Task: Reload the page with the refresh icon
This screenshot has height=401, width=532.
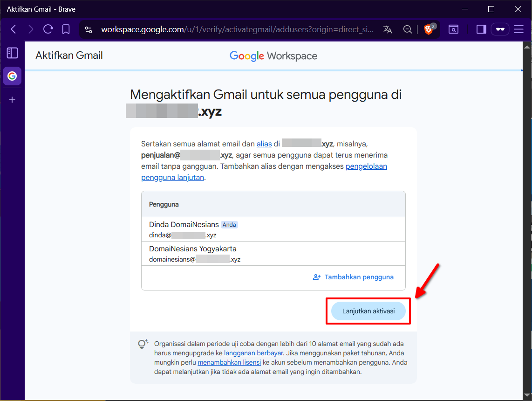Action: (x=48, y=29)
